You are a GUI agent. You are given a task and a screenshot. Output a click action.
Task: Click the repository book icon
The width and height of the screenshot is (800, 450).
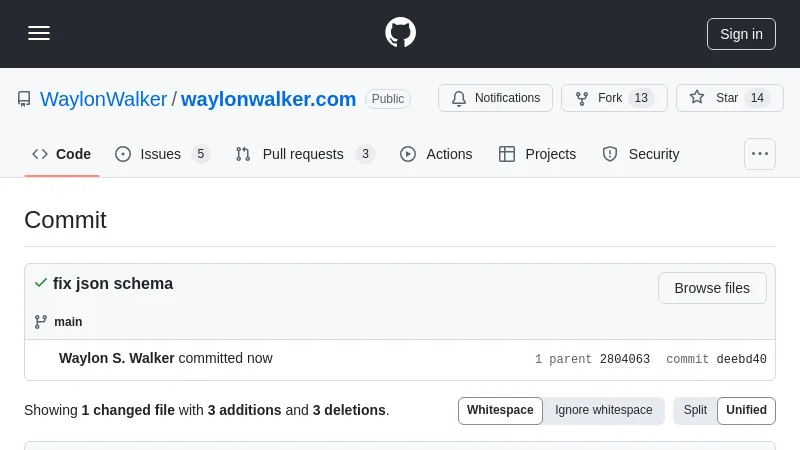click(24, 99)
